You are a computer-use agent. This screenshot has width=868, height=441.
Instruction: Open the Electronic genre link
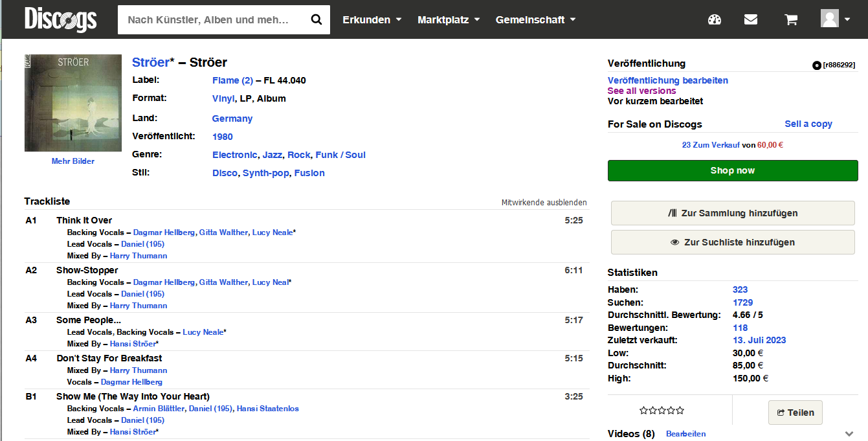click(235, 155)
